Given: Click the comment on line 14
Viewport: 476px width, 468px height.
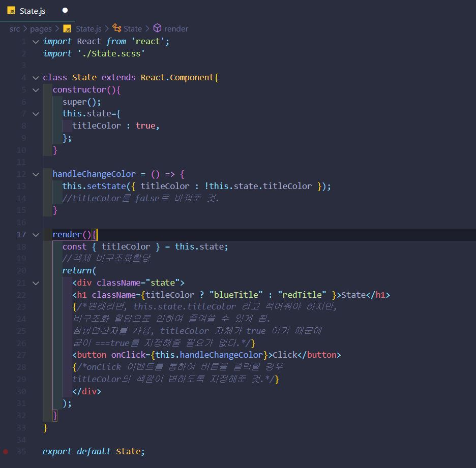Looking at the screenshot, I should (140, 198).
